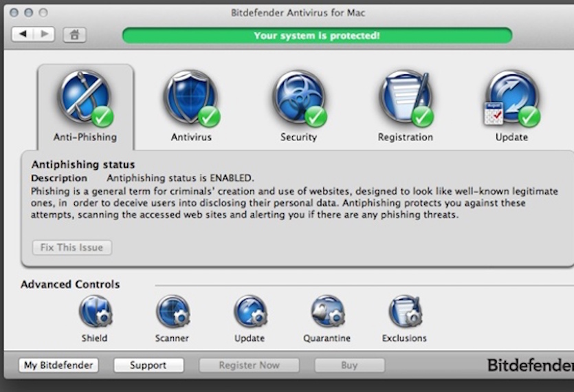574x392 pixels.
Task: Click the Security label text
Action: pos(299,137)
